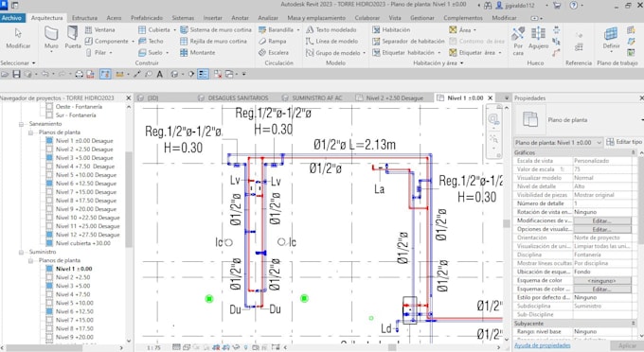
Task: Click the project browser vertical scrollbar
Action: coord(129,199)
